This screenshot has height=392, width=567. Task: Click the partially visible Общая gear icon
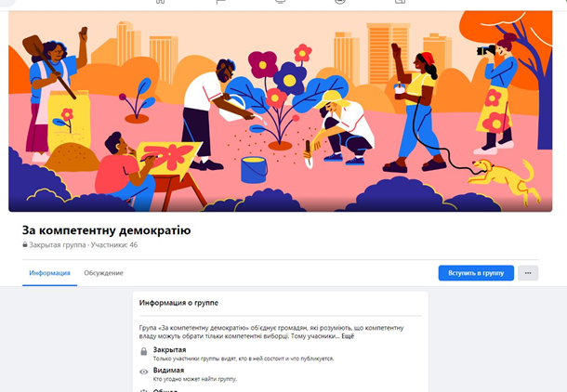pyautogui.click(x=143, y=390)
